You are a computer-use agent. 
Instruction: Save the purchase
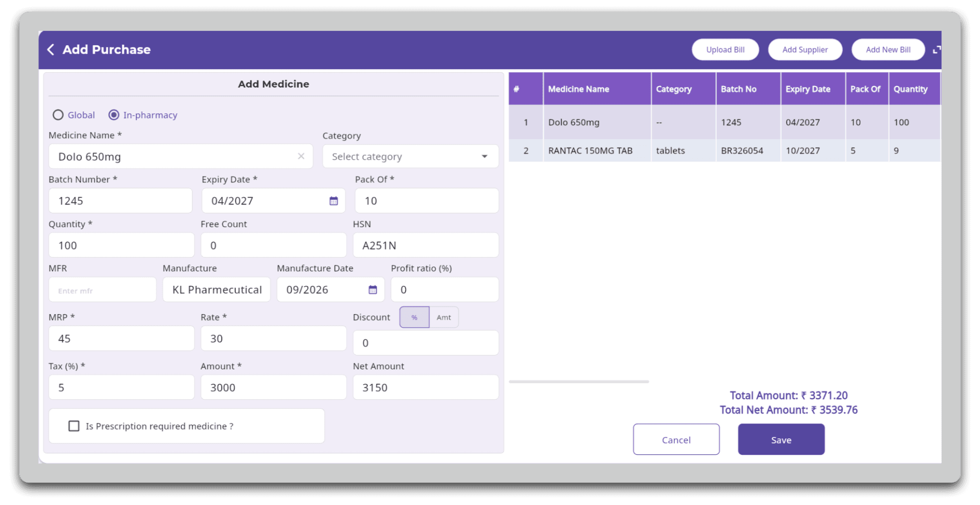tap(781, 439)
